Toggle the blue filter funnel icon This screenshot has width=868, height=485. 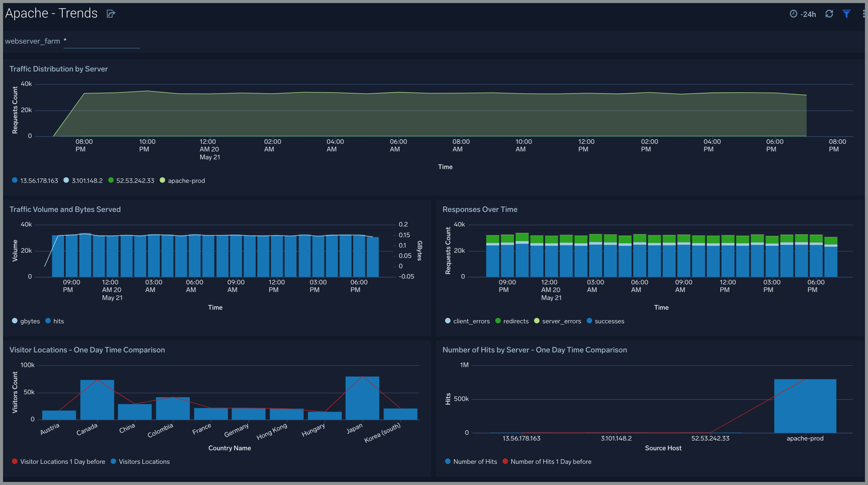846,14
